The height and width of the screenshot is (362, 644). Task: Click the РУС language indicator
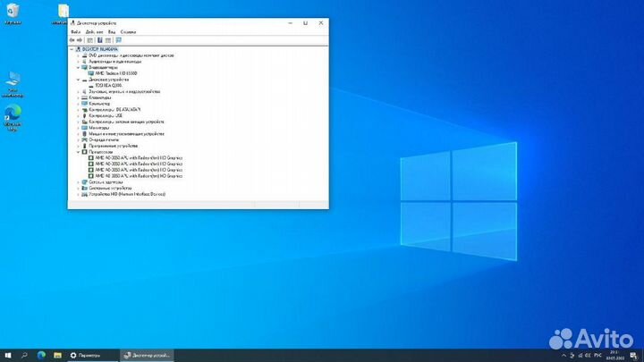click(597, 356)
